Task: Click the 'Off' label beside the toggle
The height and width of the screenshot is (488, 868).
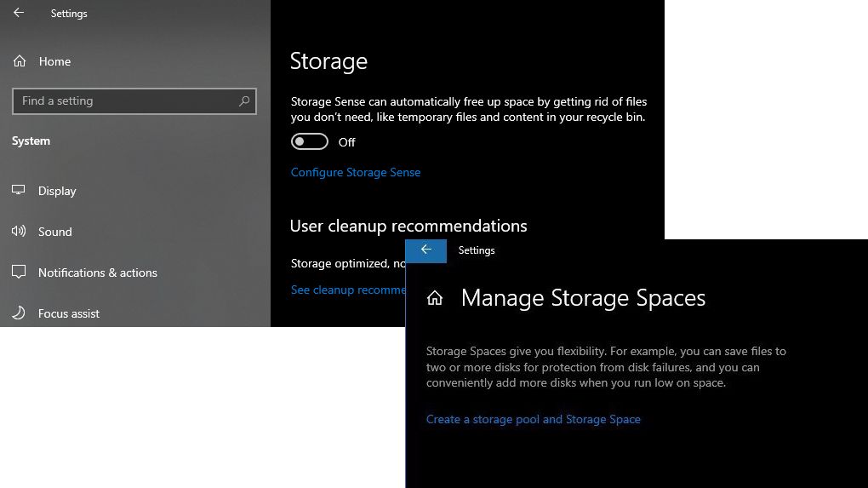Action: tap(346, 142)
